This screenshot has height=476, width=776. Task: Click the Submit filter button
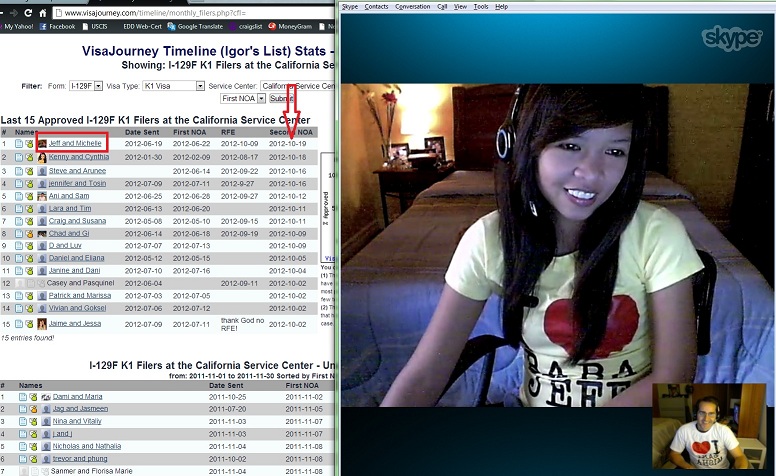[x=281, y=98]
